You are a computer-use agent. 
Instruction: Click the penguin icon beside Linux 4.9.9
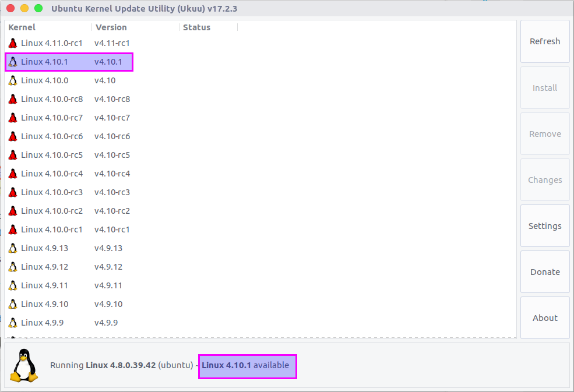pos(13,323)
